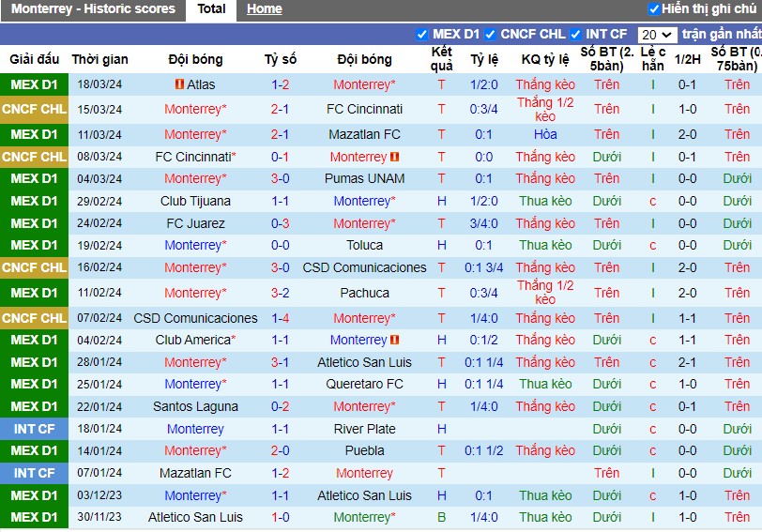Click the date 30/11/23
Screen dimensions: 762x532
pos(99,517)
